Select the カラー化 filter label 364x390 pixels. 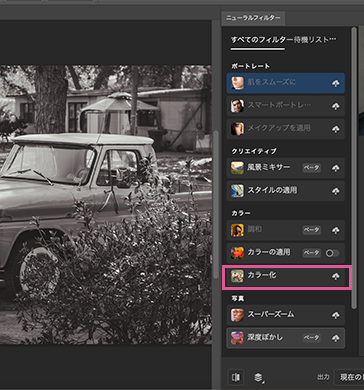click(262, 276)
